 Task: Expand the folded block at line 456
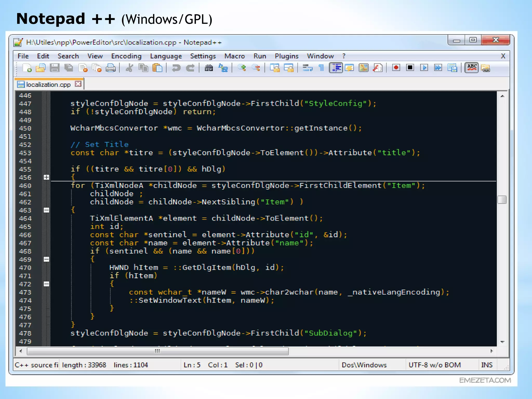coord(46,177)
